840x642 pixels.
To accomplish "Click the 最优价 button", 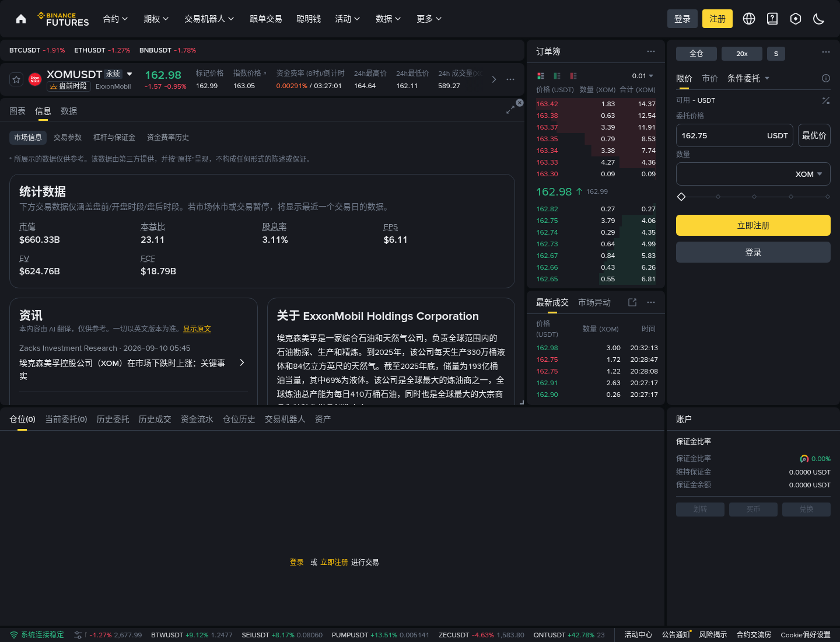I will tap(814, 135).
